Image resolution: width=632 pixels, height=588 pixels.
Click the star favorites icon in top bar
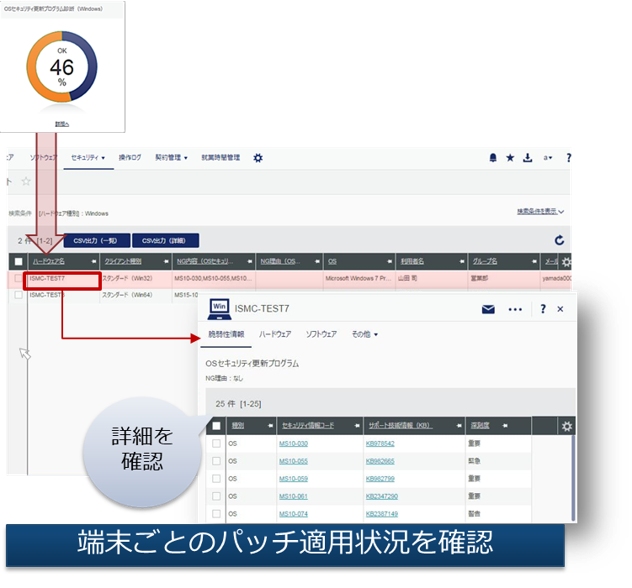510,158
